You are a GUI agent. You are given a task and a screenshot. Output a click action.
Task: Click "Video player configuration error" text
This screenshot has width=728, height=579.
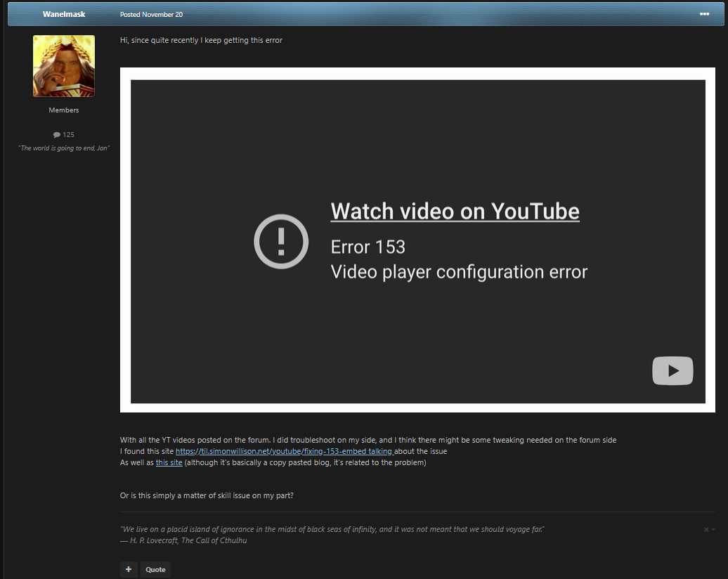459,272
